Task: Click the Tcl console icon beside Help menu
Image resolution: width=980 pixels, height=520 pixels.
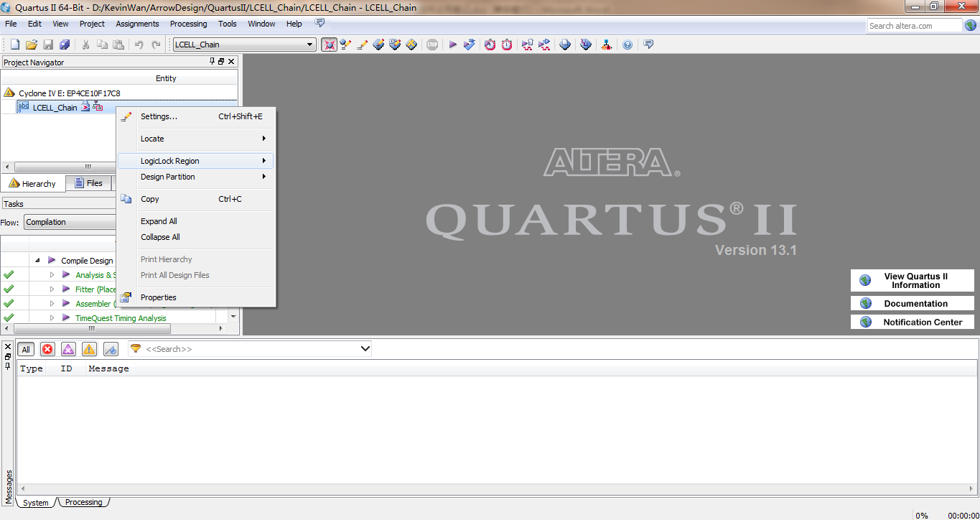Action: 319,23
